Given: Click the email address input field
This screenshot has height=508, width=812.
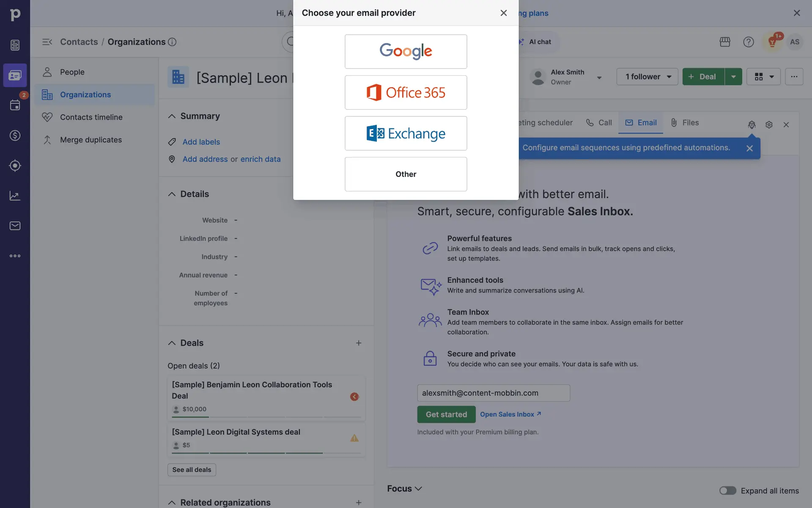Looking at the screenshot, I should coord(493,393).
